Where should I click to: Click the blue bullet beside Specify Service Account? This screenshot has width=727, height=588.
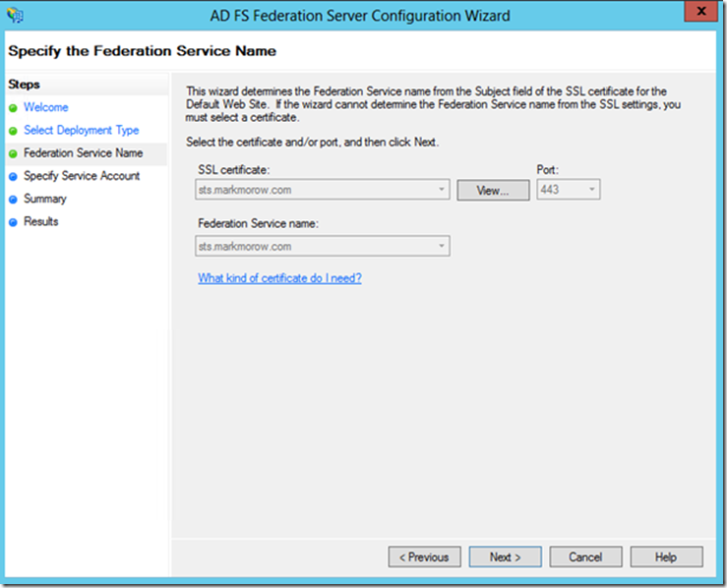13,177
